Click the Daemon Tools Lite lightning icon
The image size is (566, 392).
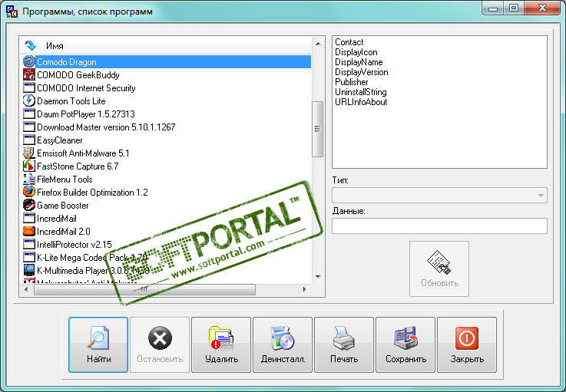(x=29, y=100)
